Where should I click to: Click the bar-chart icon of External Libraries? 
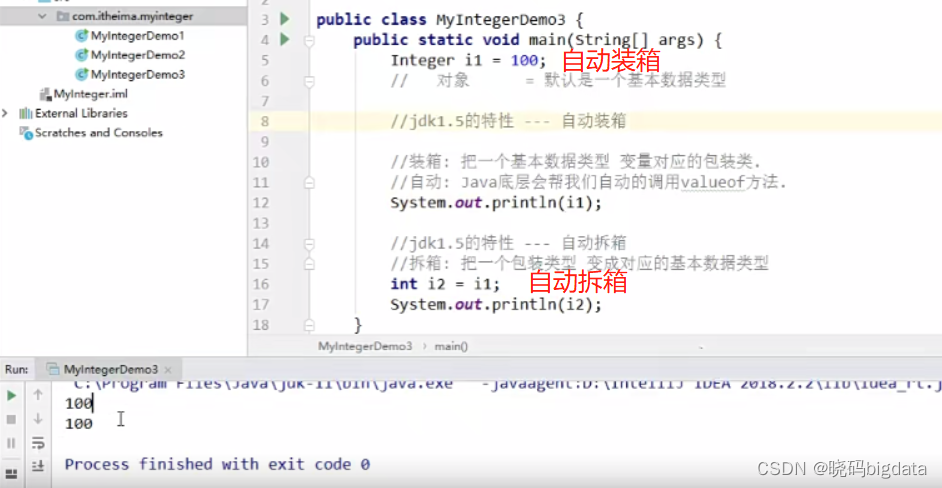(26, 113)
